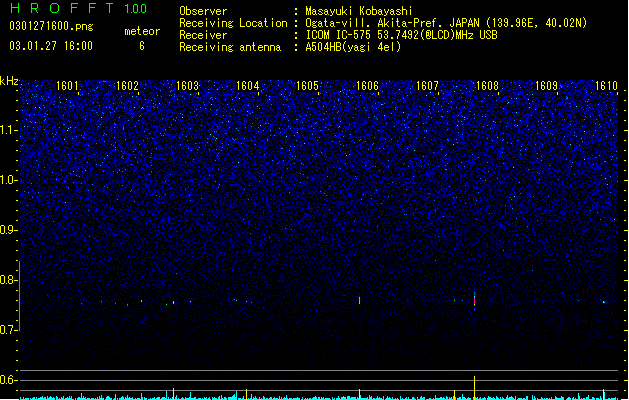This screenshot has width=629, height=400.
Task: Click the 0.9 frequency axis label
Action: [8, 230]
